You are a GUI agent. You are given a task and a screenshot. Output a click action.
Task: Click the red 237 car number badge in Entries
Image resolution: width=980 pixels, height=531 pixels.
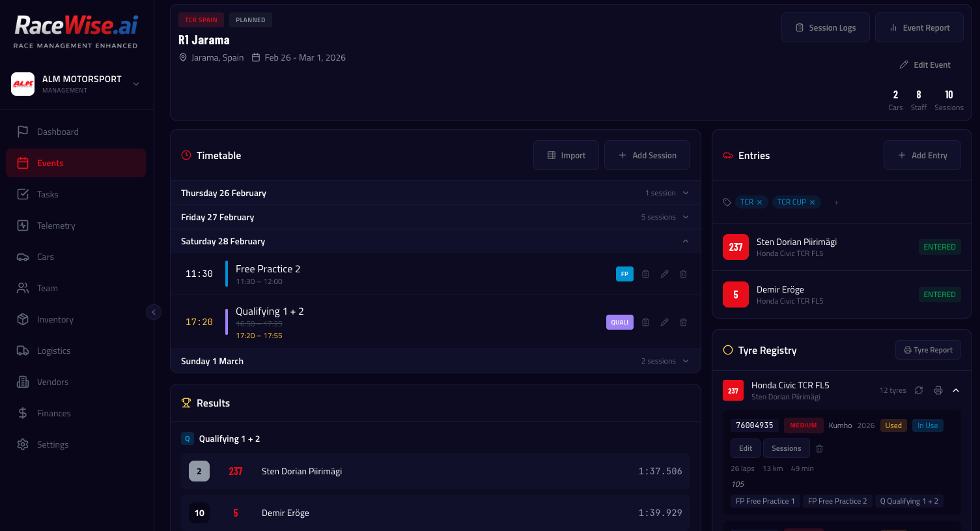pos(735,247)
